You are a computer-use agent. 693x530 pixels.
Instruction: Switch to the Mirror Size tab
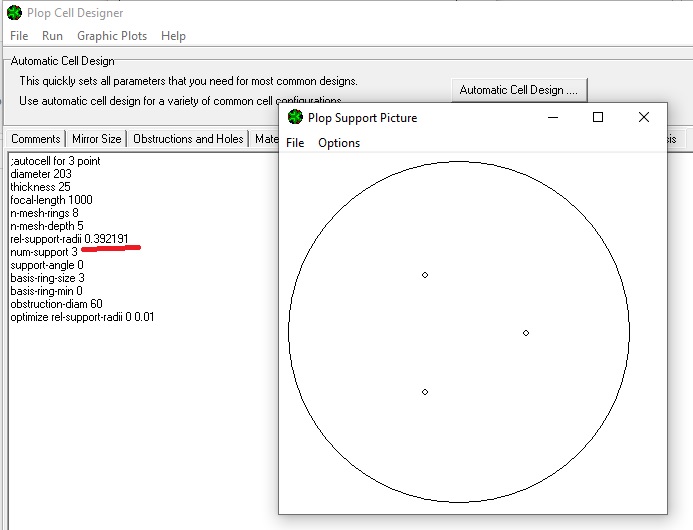pos(97,139)
